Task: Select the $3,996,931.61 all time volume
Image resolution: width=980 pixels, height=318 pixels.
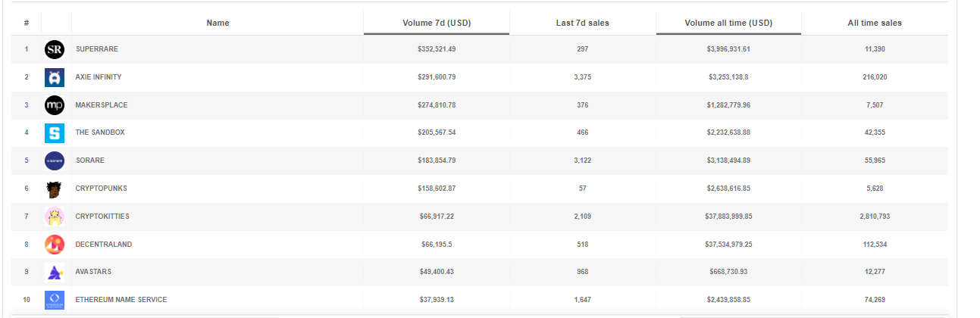Action: point(728,49)
